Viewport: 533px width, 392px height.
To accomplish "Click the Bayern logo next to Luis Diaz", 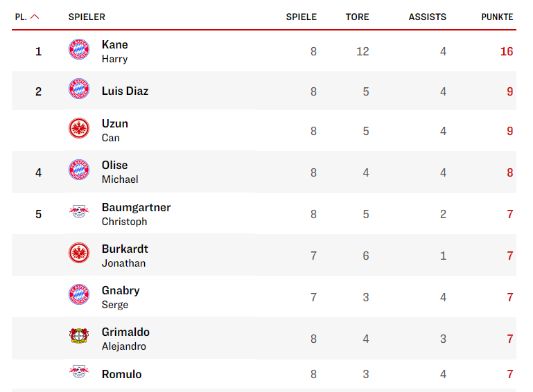I will [79, 89].
